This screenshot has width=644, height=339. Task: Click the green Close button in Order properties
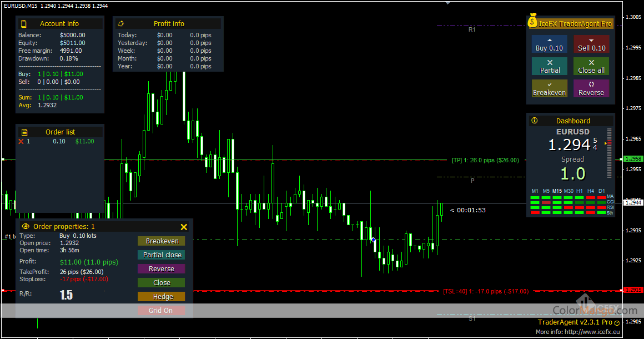click(x=162, y=283)
